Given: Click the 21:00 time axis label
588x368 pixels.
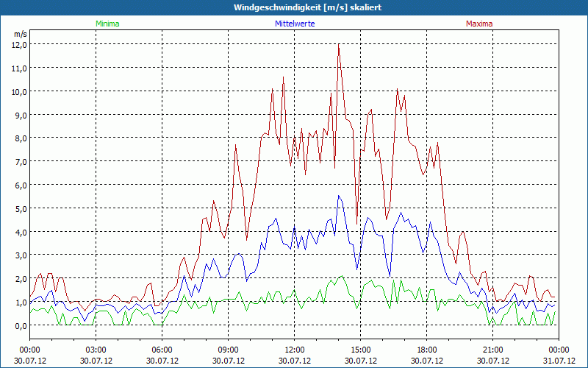Looking at the screenshot, I should (x=492, y=350).
